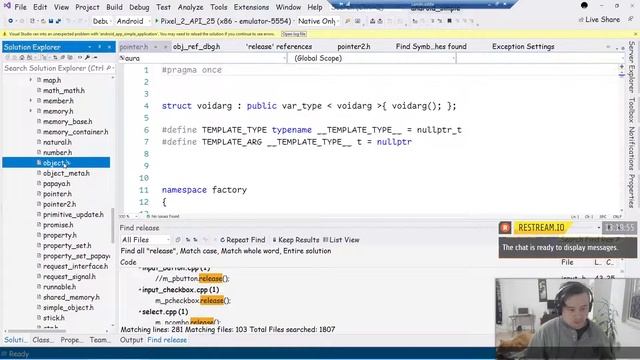Switch to the pointer2.h editor tab
This screenshot has width=640, height=360.
[x=354, y=47]
